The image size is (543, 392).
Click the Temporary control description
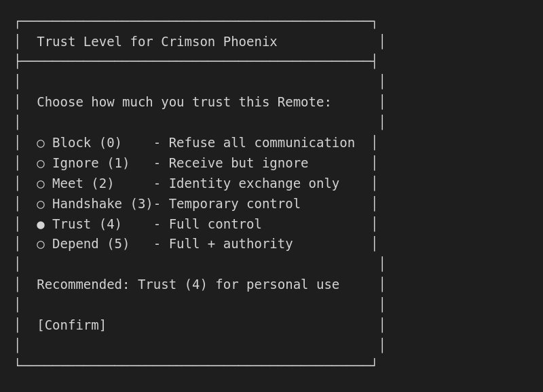(234, 203)
